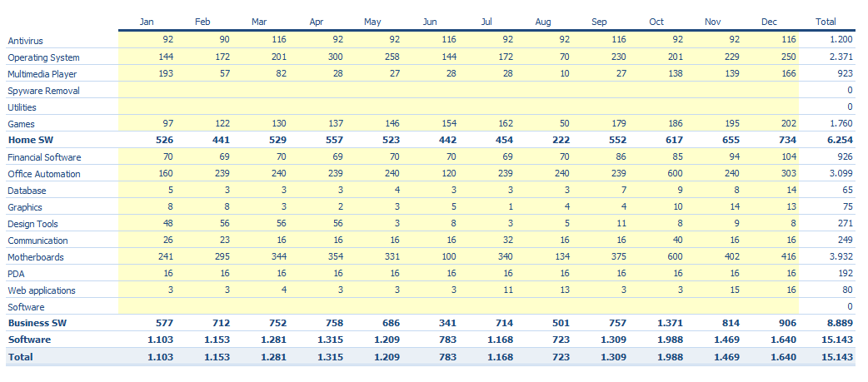Select the Total column header
Image resolution: width=868 pixels, height=382 pixels.
[x=826, y=22]
